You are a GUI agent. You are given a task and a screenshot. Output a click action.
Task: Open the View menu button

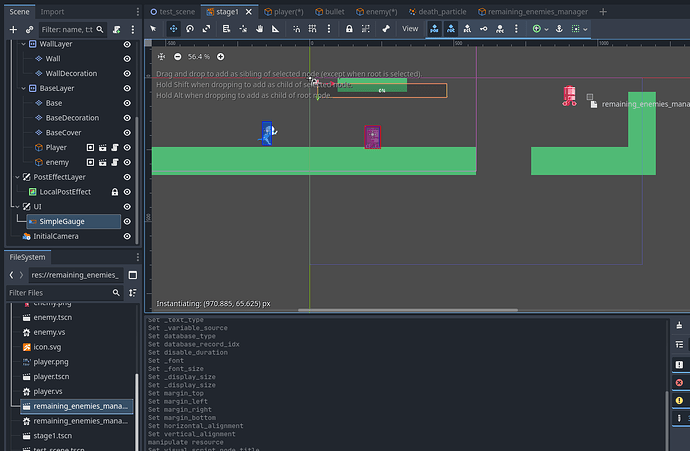[x=410, y=29]
